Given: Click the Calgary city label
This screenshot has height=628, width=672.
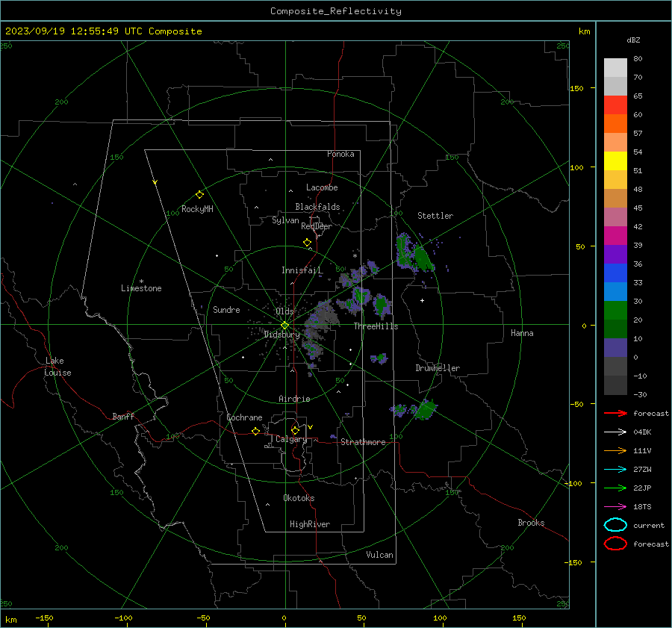Looking at the screenshot, I should click(291, 439).
